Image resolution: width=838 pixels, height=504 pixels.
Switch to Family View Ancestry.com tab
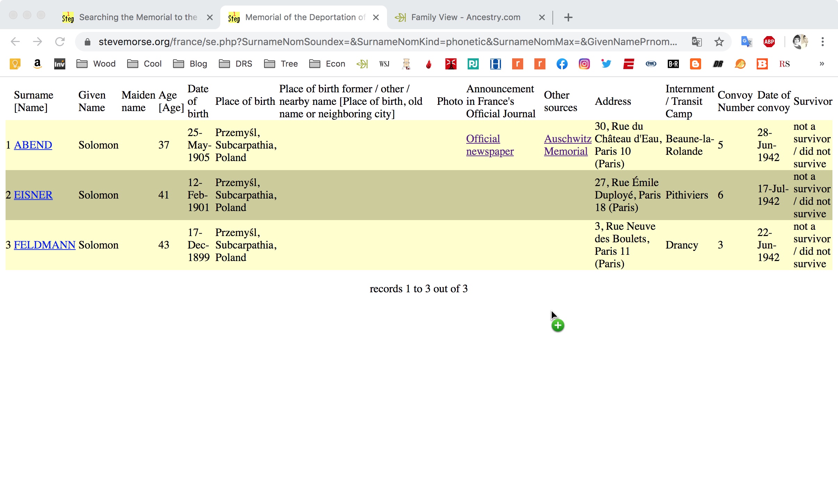pos(466,17)
